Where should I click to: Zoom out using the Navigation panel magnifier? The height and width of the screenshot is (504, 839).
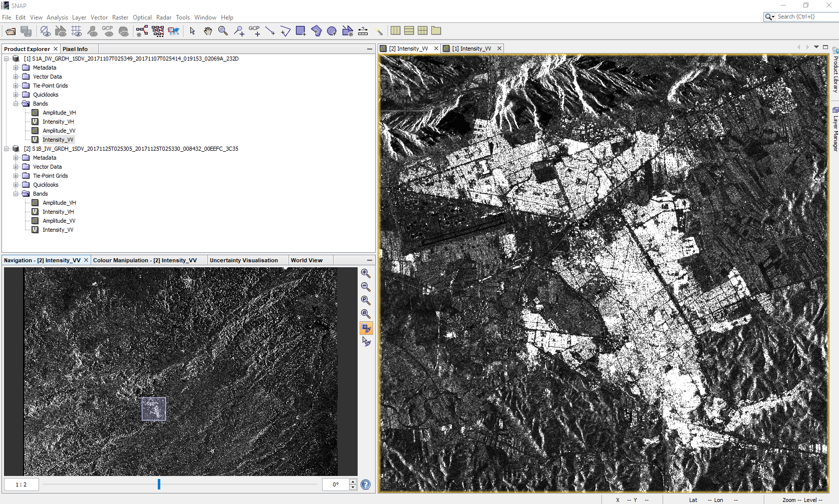click(366, 287)
